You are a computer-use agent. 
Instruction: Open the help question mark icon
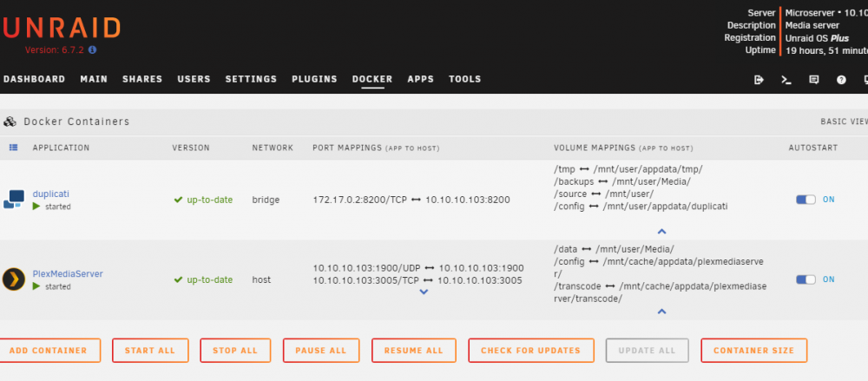click(x=841, y=80)
